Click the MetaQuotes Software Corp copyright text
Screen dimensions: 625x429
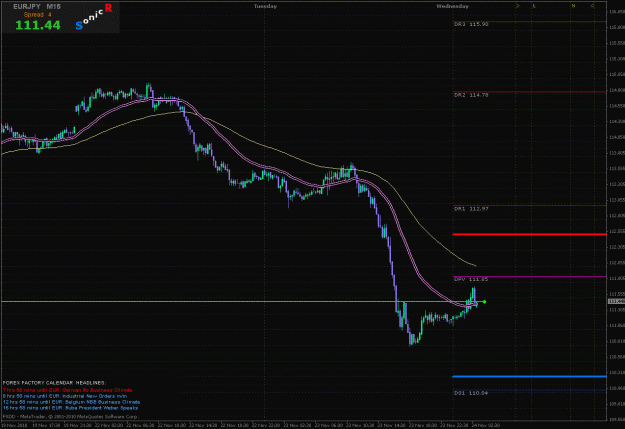point(71,416)
